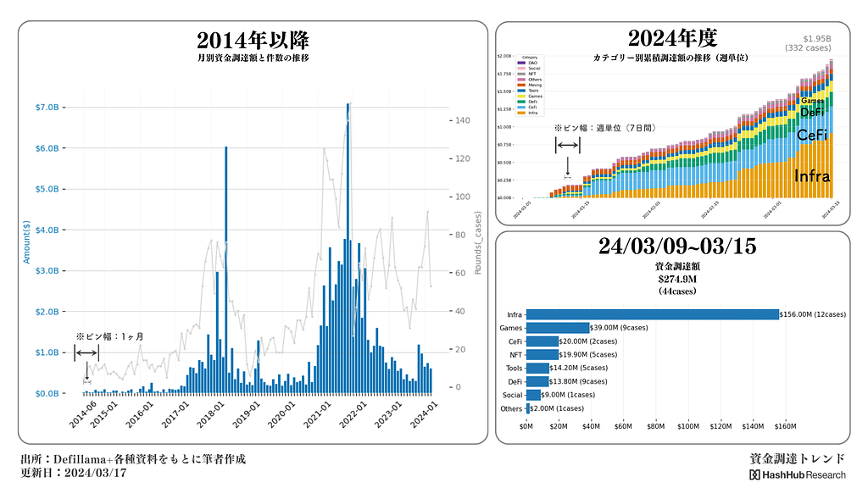Viewport: 868px width, 488px height.
Task: Click the NFT $19.90M bar
Action: click(x=542, y=355)
